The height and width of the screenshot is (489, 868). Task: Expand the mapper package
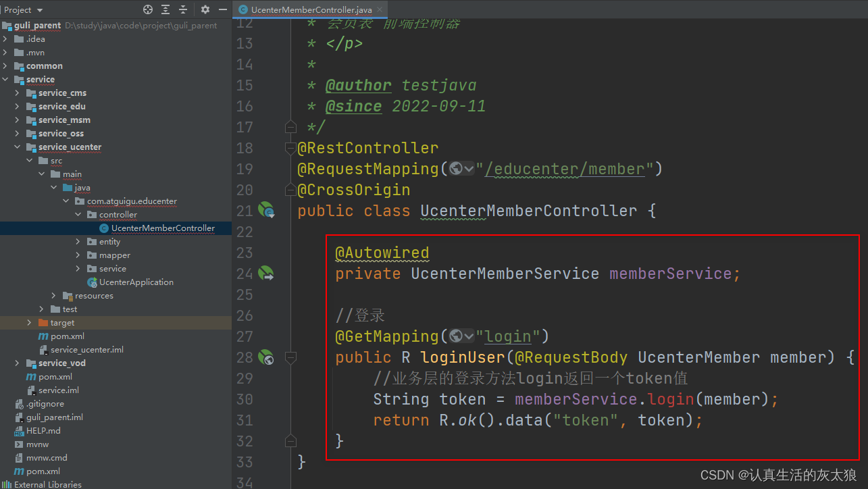(x=78, y=255)
